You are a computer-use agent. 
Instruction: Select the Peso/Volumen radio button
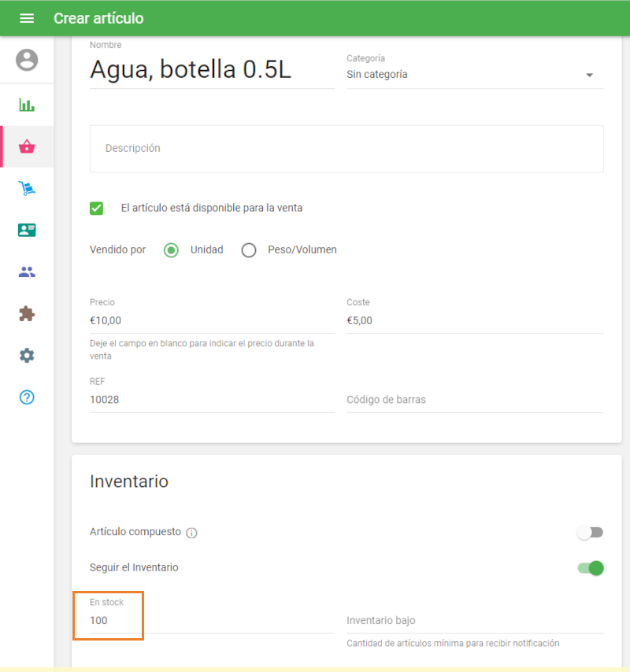click(249, 250)
